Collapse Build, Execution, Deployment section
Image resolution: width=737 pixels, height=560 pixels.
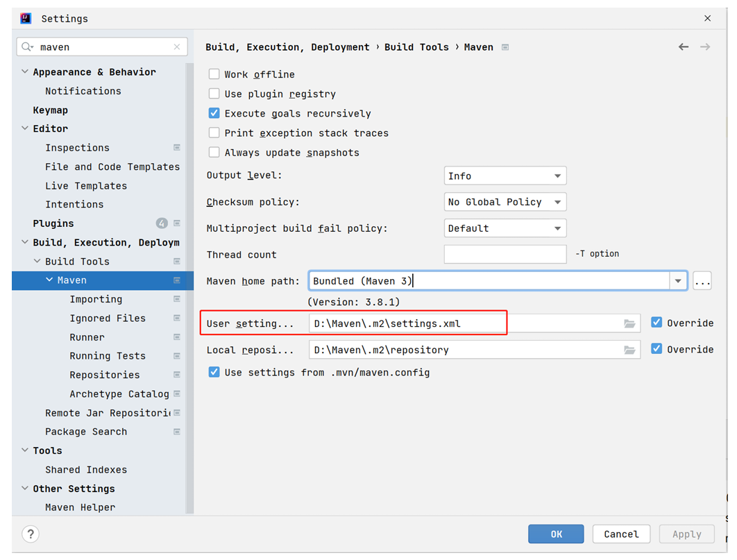[25, 242]
